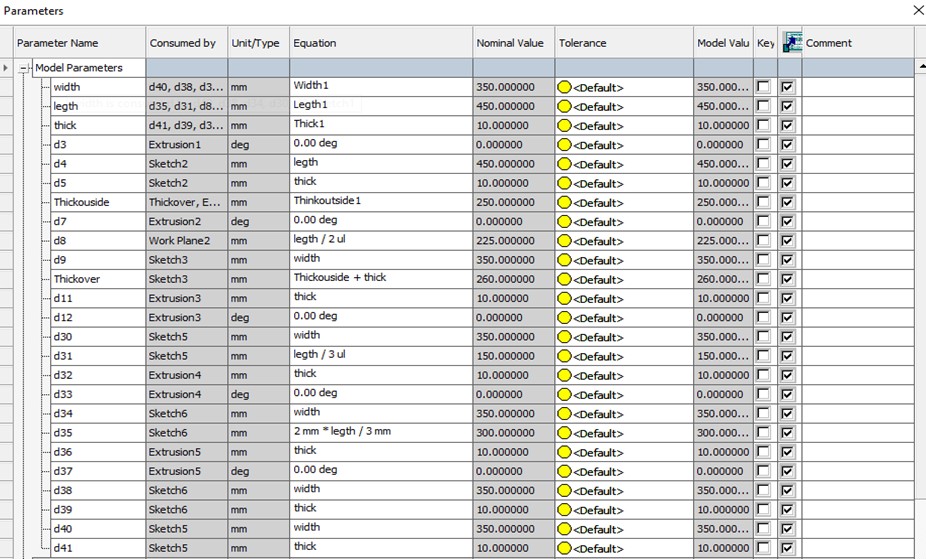Click 'Extrusion5' cell in d37 row
This screenshot has height=559, width=926.
click(187, 472)
